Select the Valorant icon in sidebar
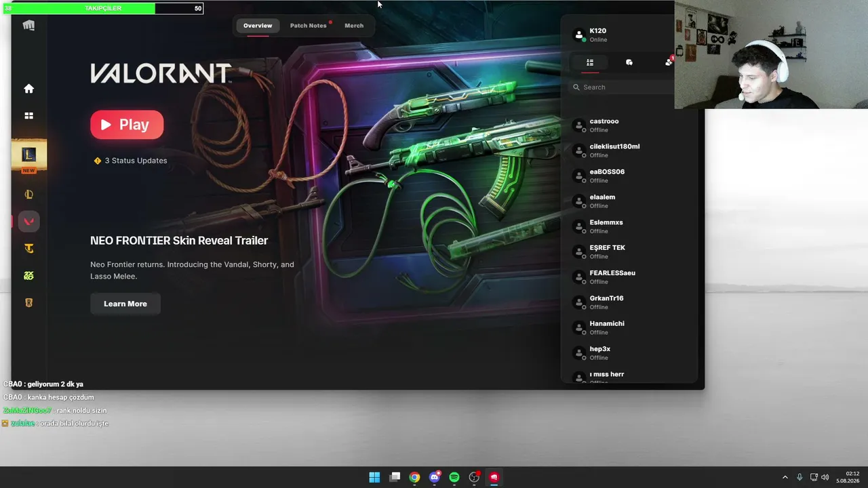The image size is (868, 488). [x=28, y=221]
